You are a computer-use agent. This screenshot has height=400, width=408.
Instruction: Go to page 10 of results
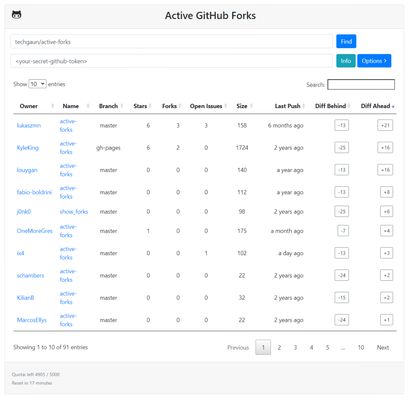click(x=361, y=347)
